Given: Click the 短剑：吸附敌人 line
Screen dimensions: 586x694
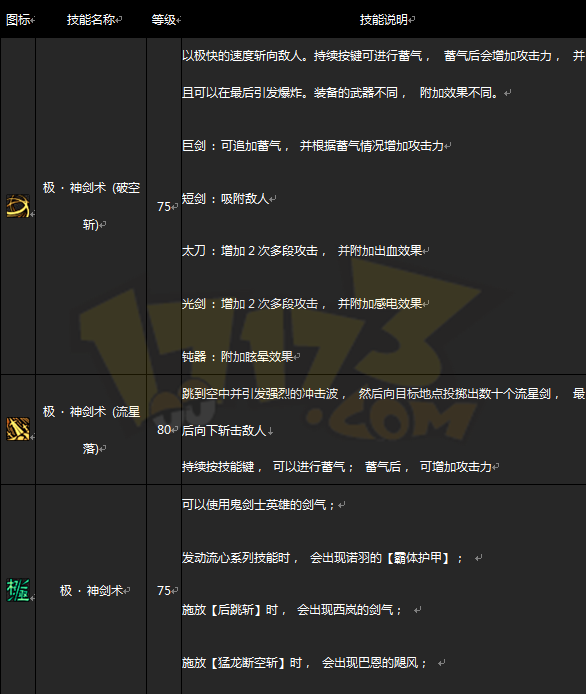Looking at the screenshot, I should click(x=226, y=199).
